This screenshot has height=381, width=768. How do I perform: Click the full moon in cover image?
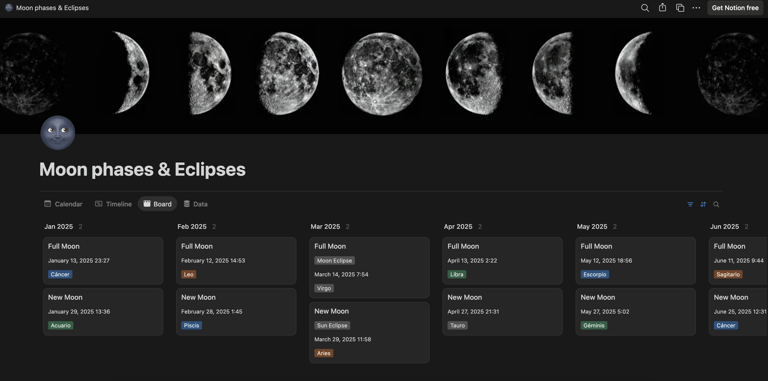point(382,73)
